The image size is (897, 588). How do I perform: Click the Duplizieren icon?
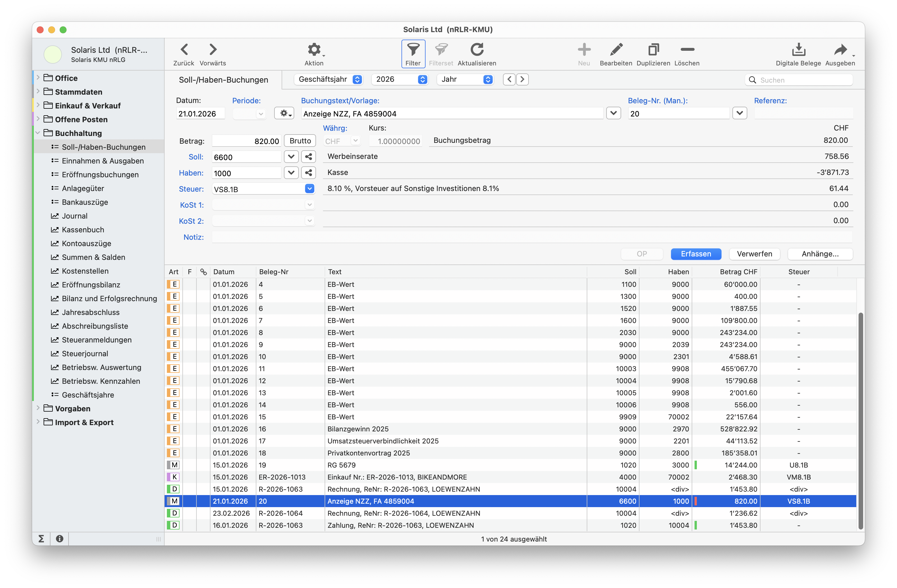(x=653, y=50)
